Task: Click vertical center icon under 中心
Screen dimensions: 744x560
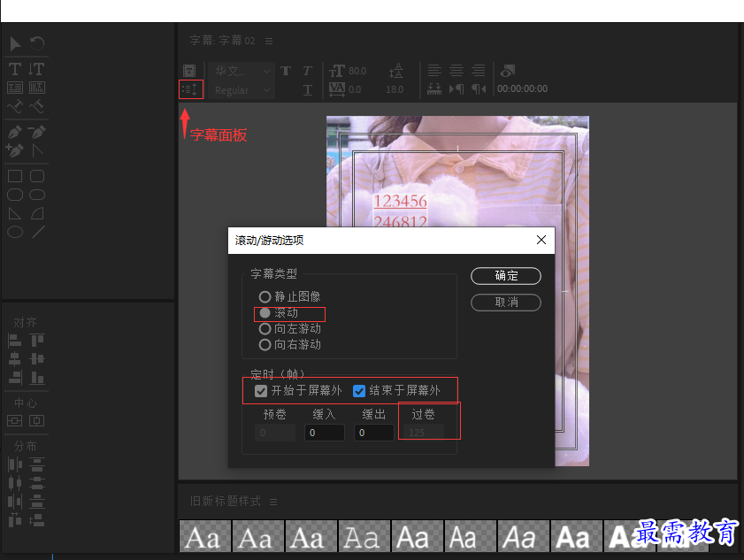Action: 15,421
